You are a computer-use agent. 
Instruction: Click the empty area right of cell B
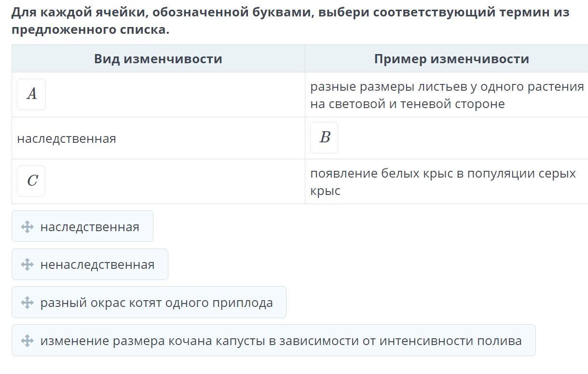point(458,138)
